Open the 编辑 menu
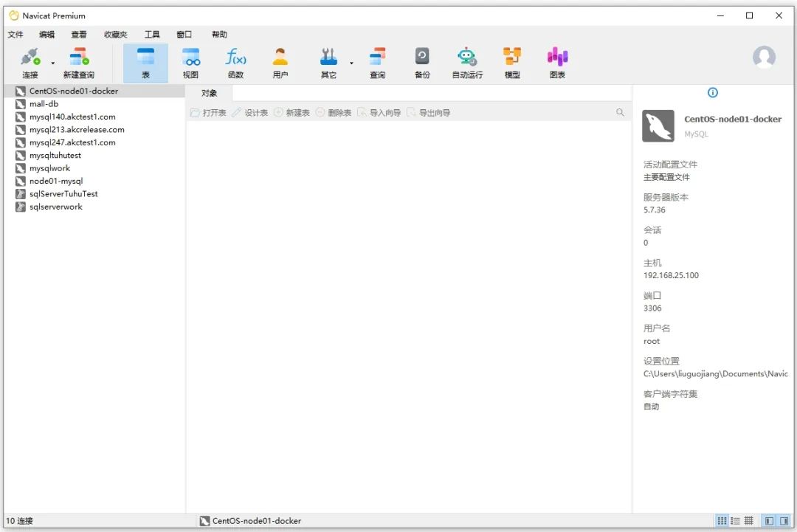This screenshot has width=797, height=532. click(46, 34)
